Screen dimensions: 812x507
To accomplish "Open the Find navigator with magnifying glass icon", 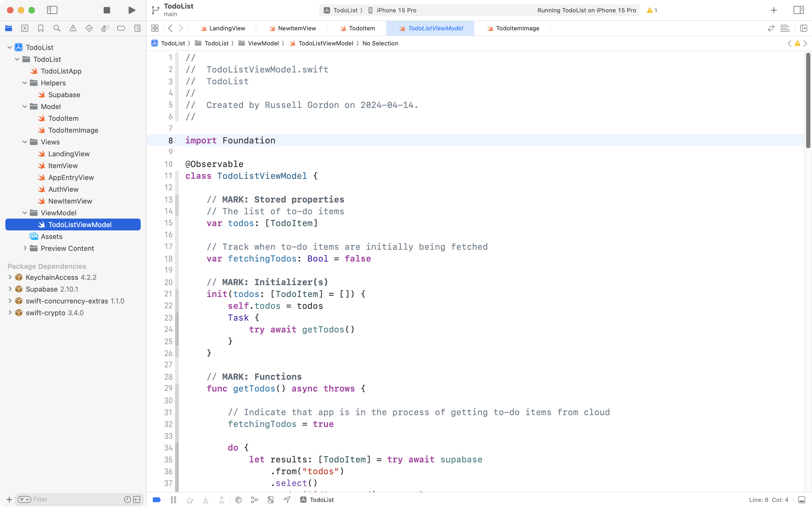I will point(57,28).
